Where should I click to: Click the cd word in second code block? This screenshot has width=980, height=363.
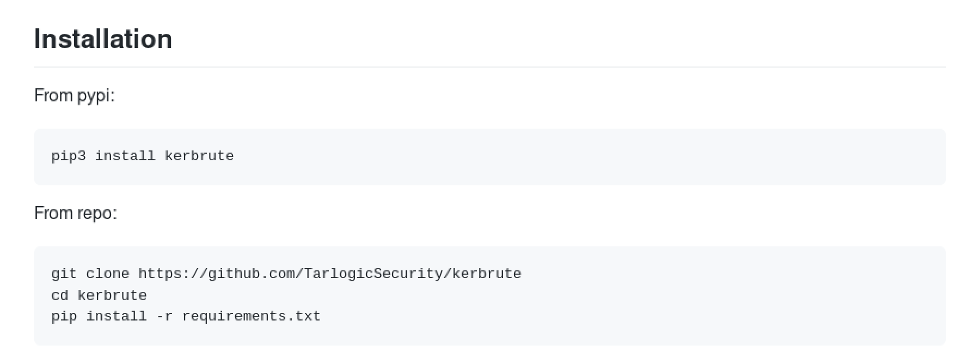coord(60,295)
